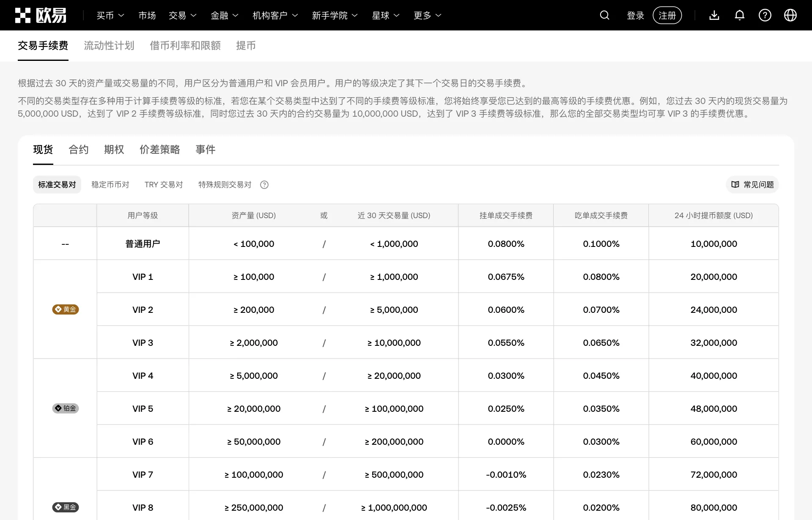Click the VIP 5 row label

click(x=143, y=409)
